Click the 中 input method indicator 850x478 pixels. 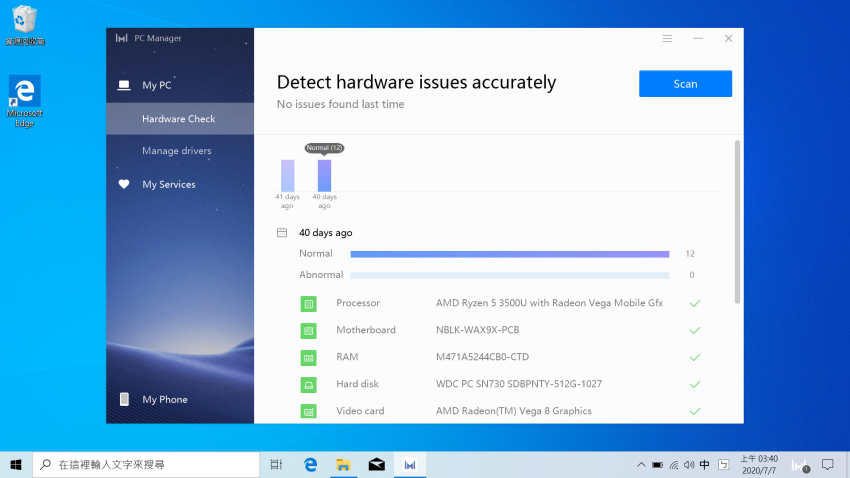[704, 464]
